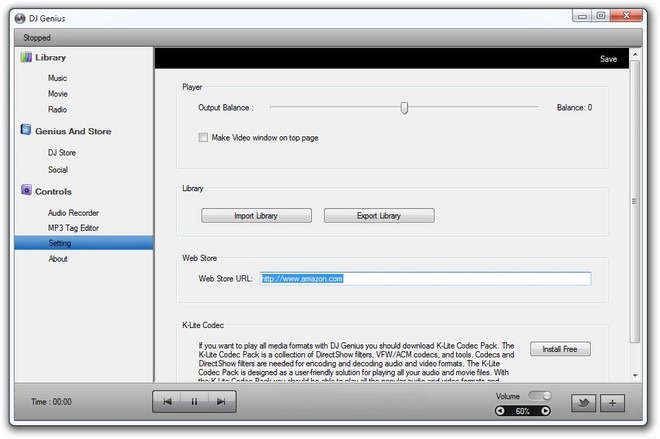Click the vertical scrollbar thumb
This screenshot has width=660, height=439.
[635, 201]
